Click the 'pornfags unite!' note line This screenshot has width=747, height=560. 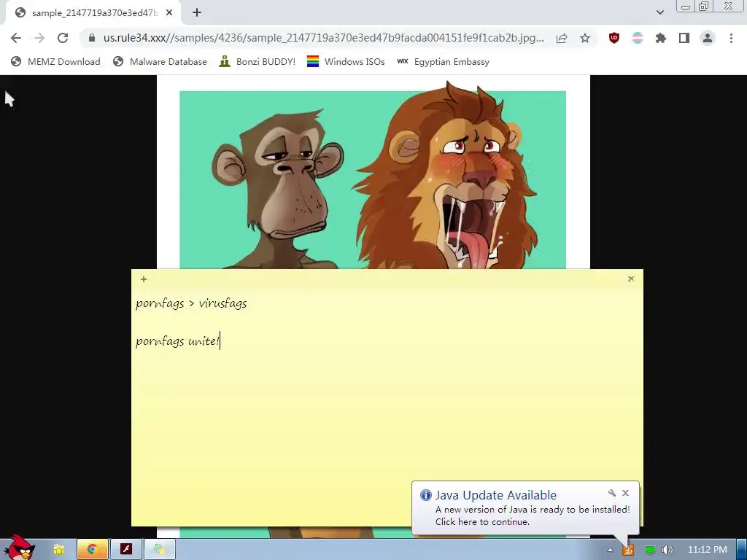click(x=177, y=341)
